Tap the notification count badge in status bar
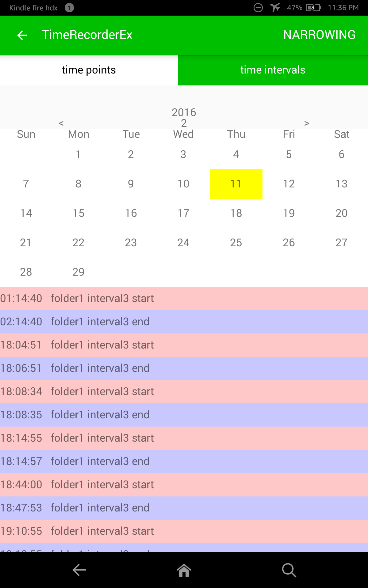 [x=69, y=8]
